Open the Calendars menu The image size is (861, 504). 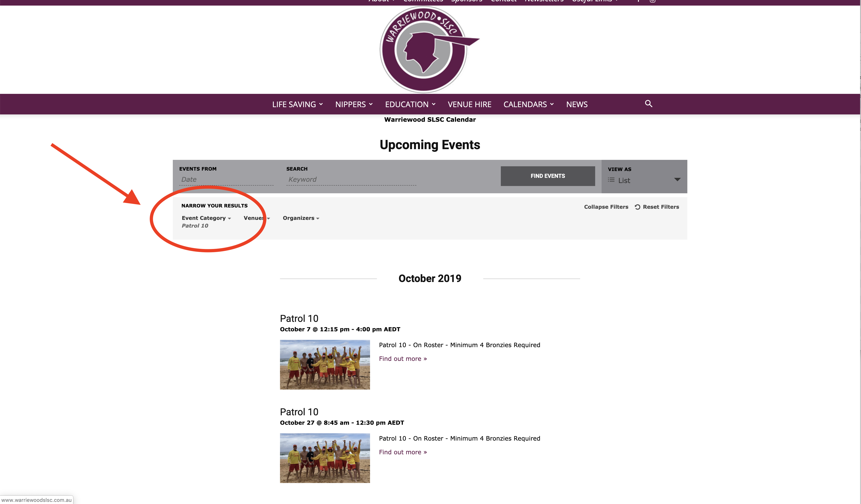coord(528,104)
